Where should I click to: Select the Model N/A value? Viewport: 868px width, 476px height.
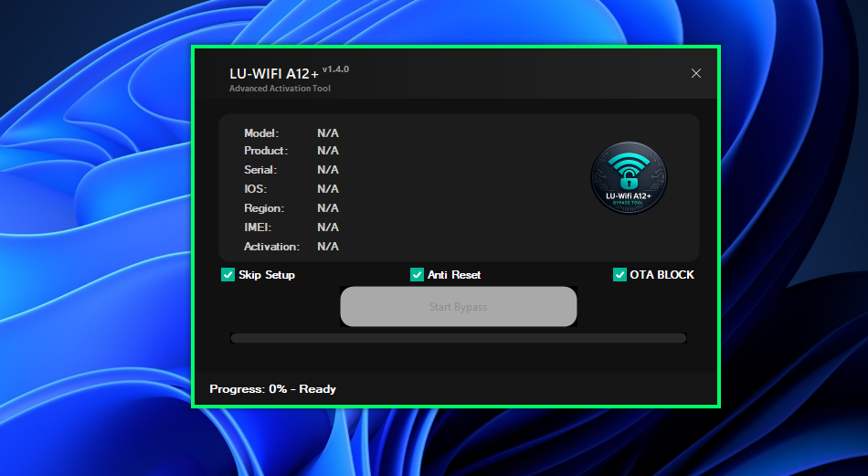pyautogui.click(x=328, y=132)
